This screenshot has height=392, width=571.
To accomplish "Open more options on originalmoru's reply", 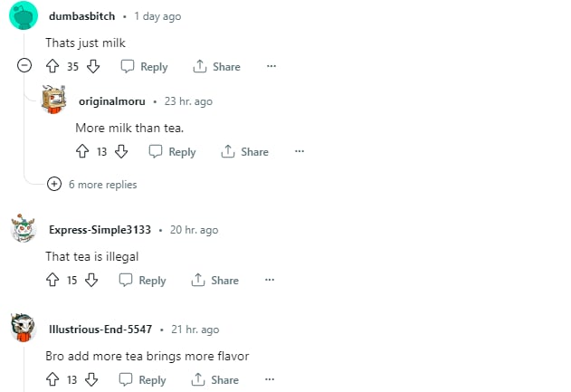I will click(299, 151).
